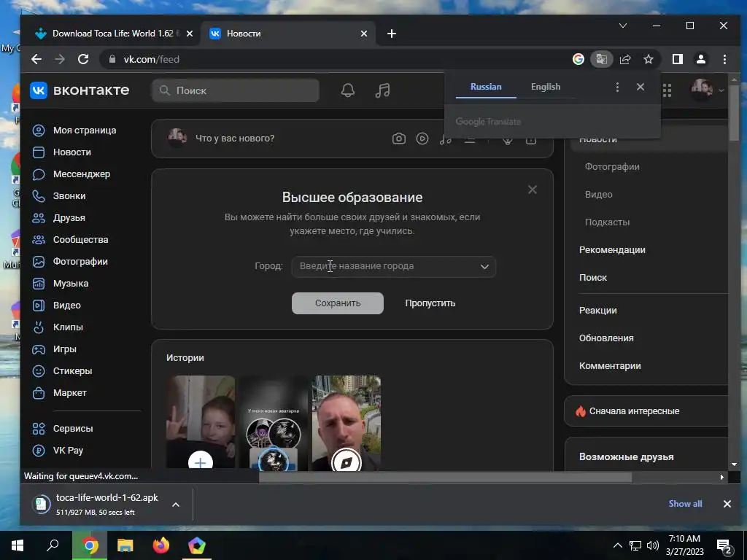
Task: Expand the city name dropdown
Action: click(484, 267)
